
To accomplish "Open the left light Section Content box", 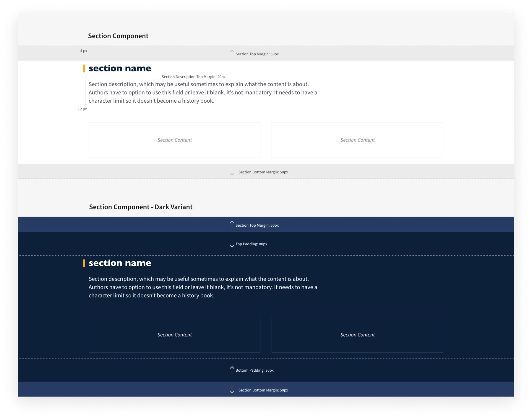I will pyautogui.click(x=174, y=140).
